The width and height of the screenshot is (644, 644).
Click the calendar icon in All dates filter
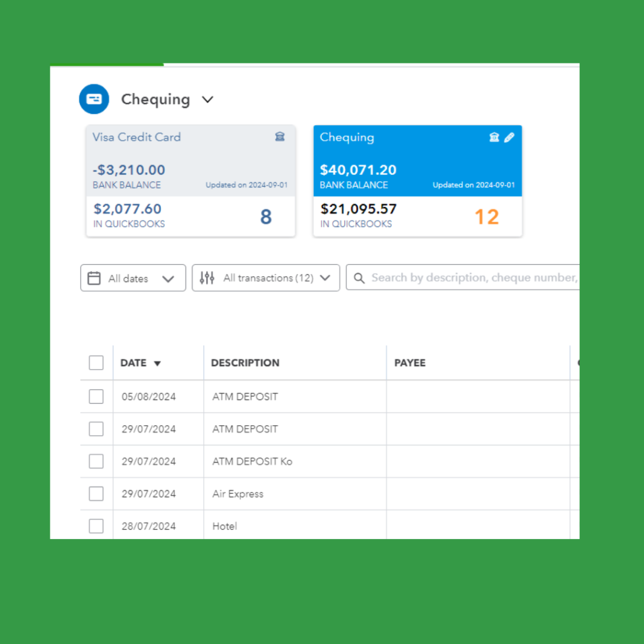[x=94, y=278]
